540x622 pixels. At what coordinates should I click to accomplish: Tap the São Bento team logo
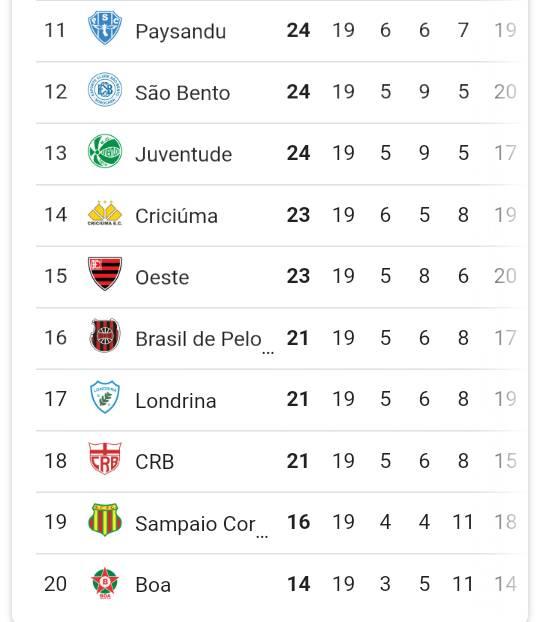[x=105, y=90]
